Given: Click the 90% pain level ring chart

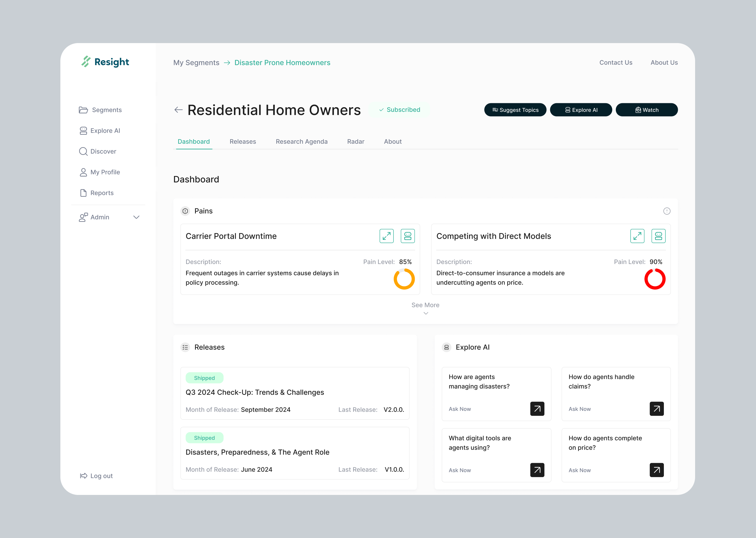Looking at the screenshot, I should (x=655, y=279).
